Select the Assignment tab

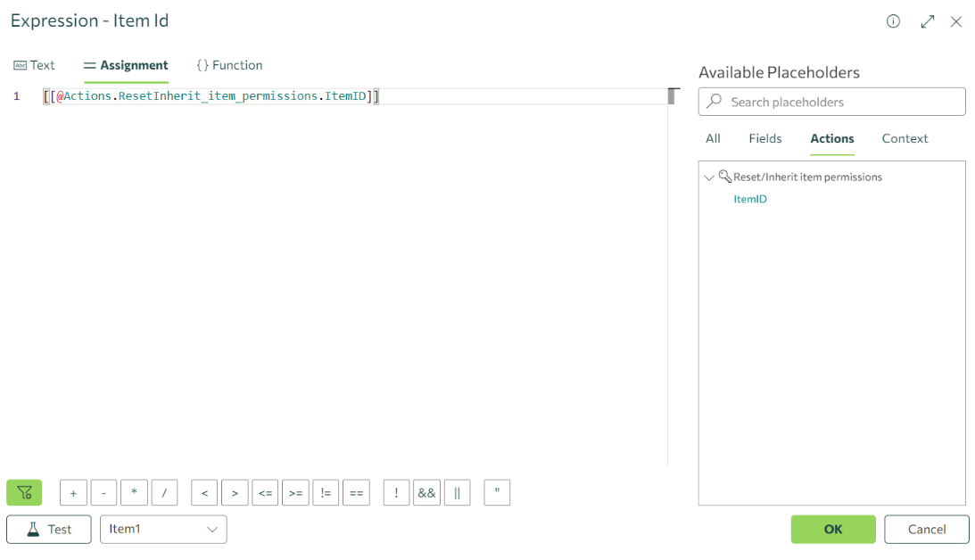pyautogui.click(x=127, y=65)
